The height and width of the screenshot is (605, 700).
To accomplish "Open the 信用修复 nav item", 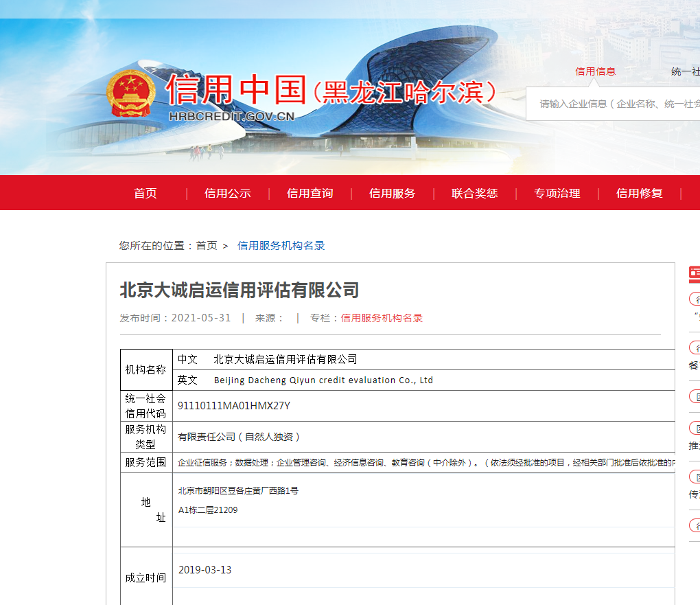I will coord(640,193).
